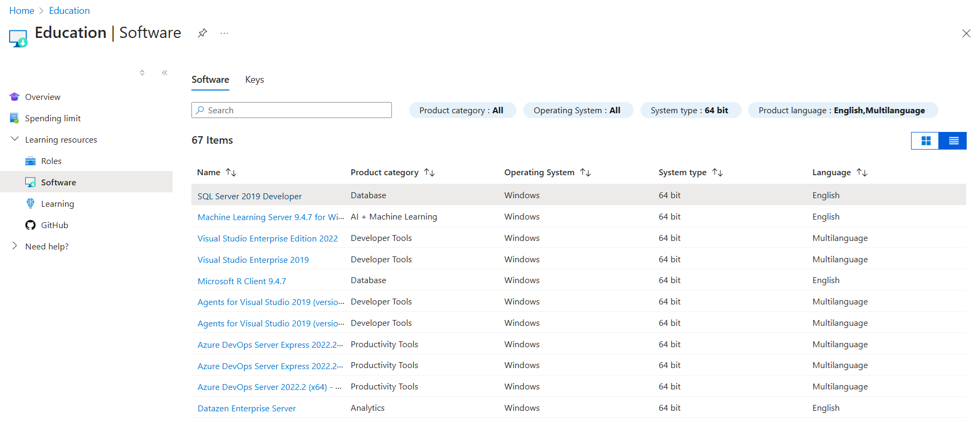
Task: Click the Product category column header
Action: (x=384, y=172)
